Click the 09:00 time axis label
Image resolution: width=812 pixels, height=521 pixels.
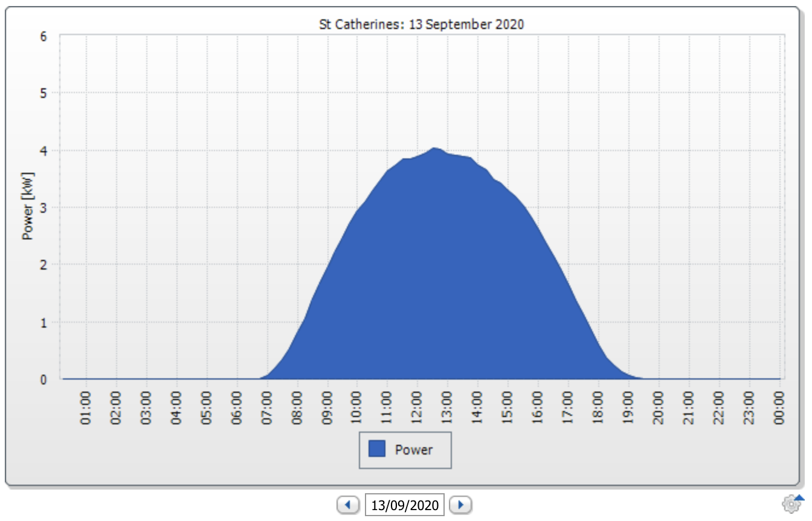pyautogui.click(x=327, y=407)
